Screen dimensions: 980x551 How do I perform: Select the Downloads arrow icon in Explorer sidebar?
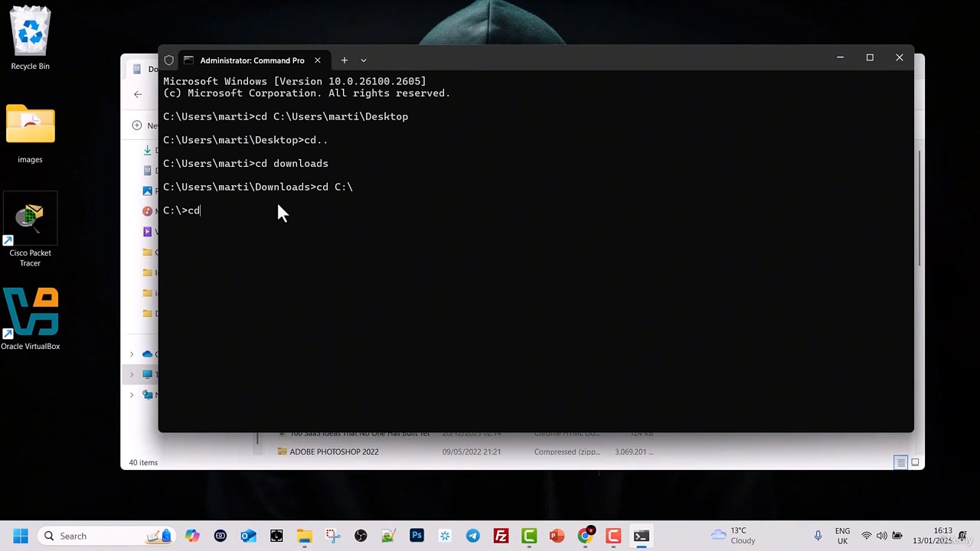(148, 150)
